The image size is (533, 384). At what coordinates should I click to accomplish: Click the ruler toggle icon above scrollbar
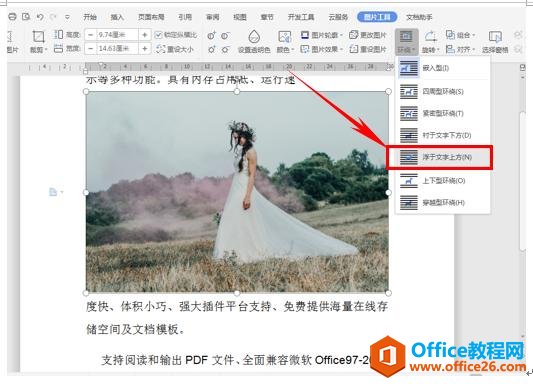tap(523, 68)
